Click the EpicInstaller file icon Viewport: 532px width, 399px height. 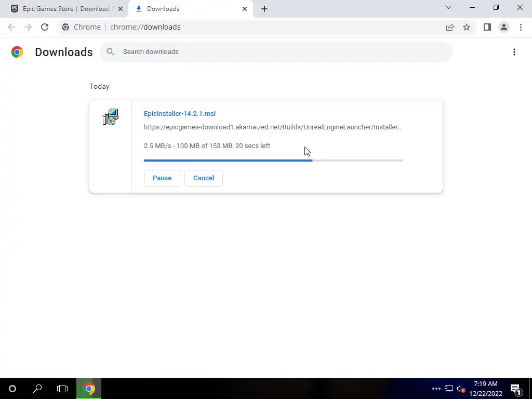click(x=110, y=117)
